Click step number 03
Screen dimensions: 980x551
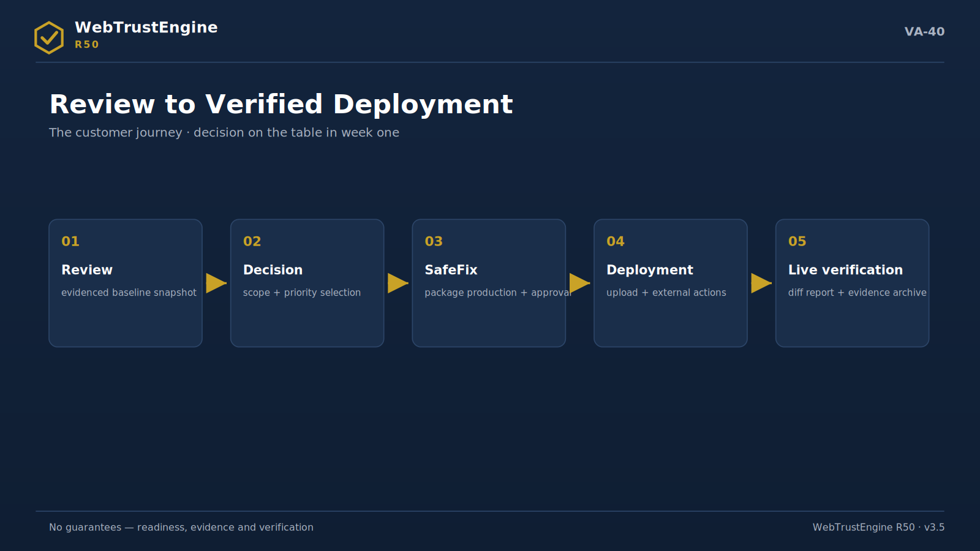434,241
